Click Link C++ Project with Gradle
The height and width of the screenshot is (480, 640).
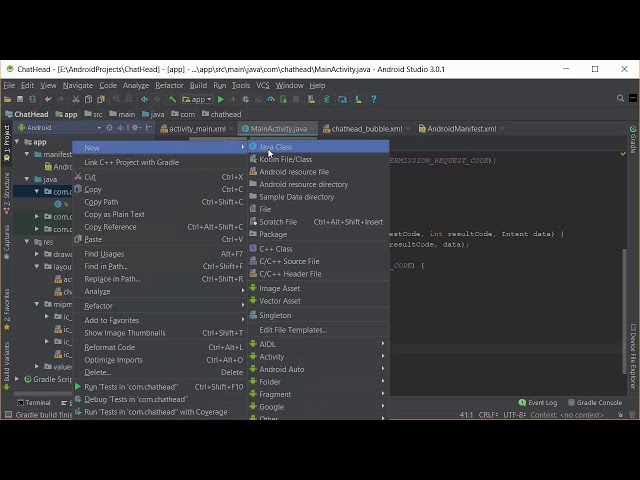(x=160, y=162)
